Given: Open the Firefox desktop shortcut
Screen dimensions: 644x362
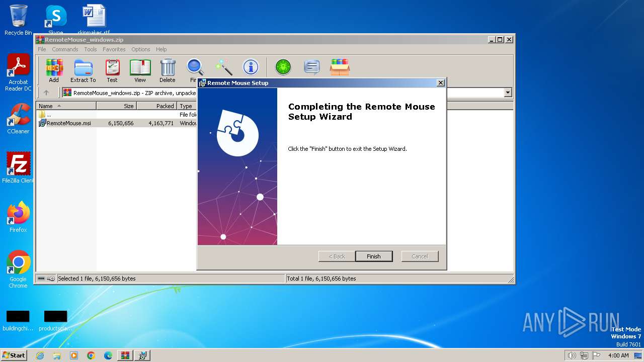Looking at the screenshot, I should coord(18,217).
